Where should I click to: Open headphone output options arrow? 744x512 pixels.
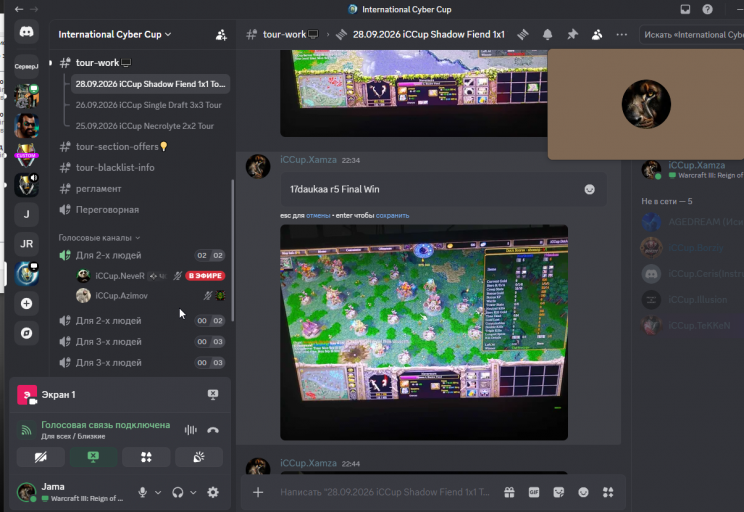pos(193,492)
